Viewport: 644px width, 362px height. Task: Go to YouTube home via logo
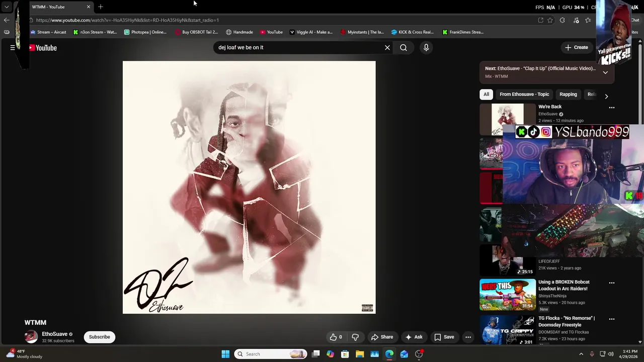click(x=43, y=48)
